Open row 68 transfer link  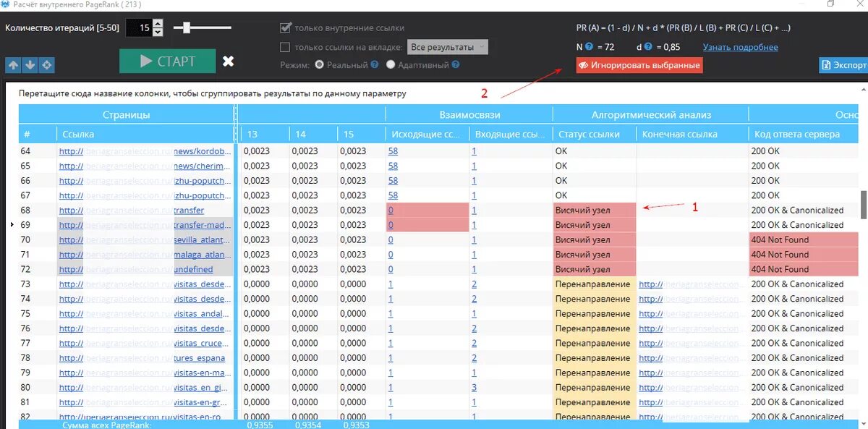(x=132, y=211)
